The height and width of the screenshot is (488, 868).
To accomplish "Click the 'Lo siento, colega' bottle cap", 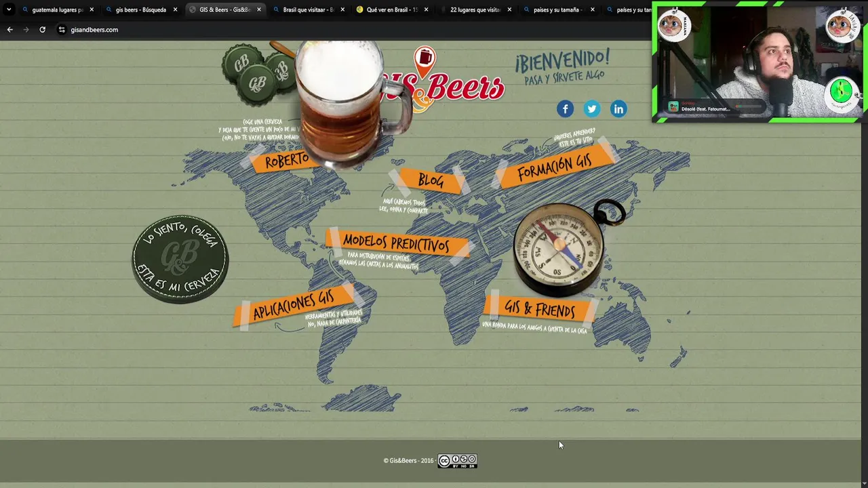I will [x=180, y=259].
